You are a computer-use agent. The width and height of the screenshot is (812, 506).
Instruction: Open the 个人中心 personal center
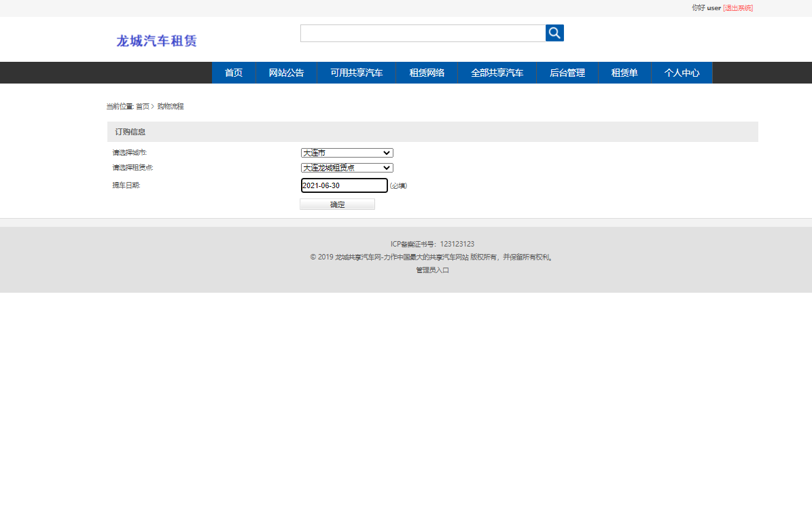pos(682,73)
